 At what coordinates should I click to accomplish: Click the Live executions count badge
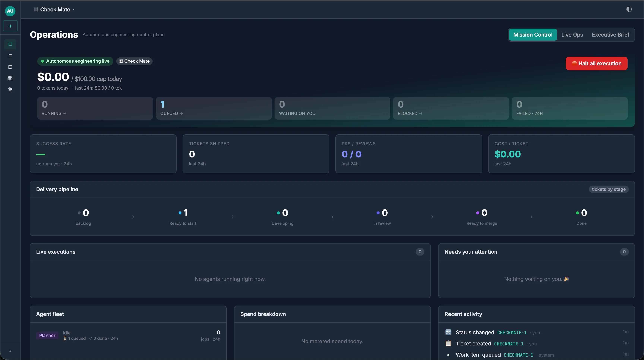(x=420, y=252)
